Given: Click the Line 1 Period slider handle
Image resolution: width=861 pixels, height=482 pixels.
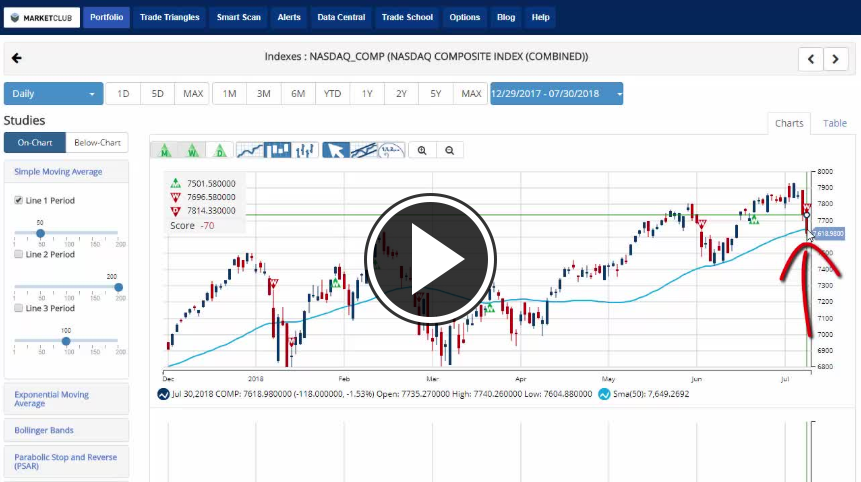Looking at the screenshot, I should coord(41,233).
